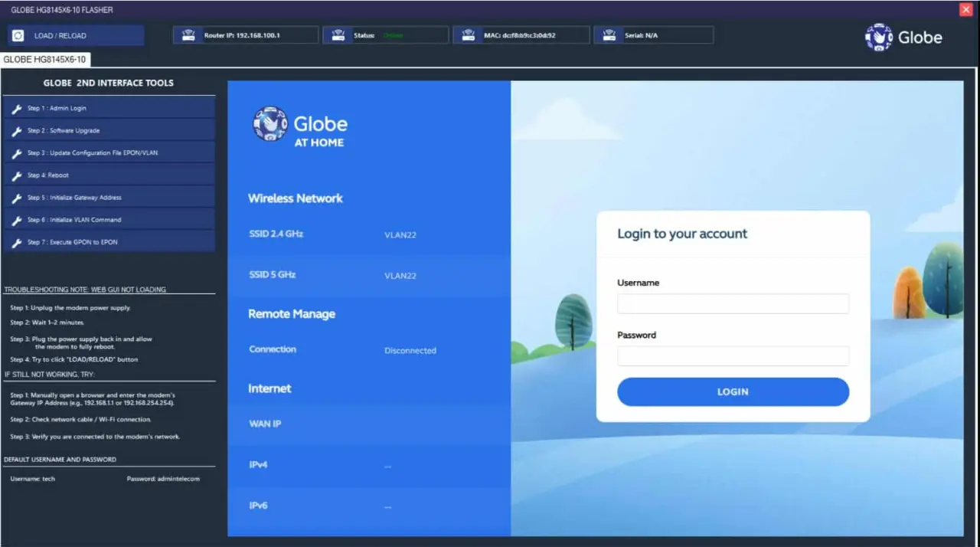Click VLAN22 value for SSID 5 GHz

pyautogui.click(x=400, y=276)
